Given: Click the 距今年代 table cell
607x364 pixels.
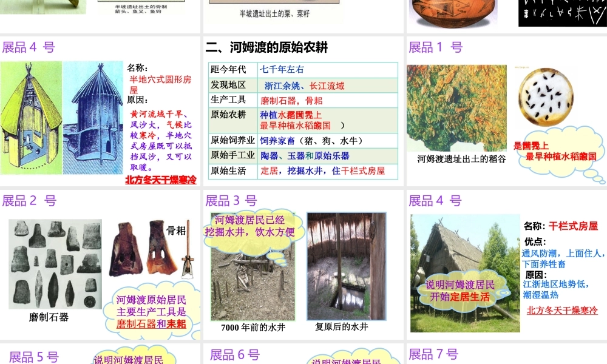Looking at the screenshot, I should tap(233, 70).
